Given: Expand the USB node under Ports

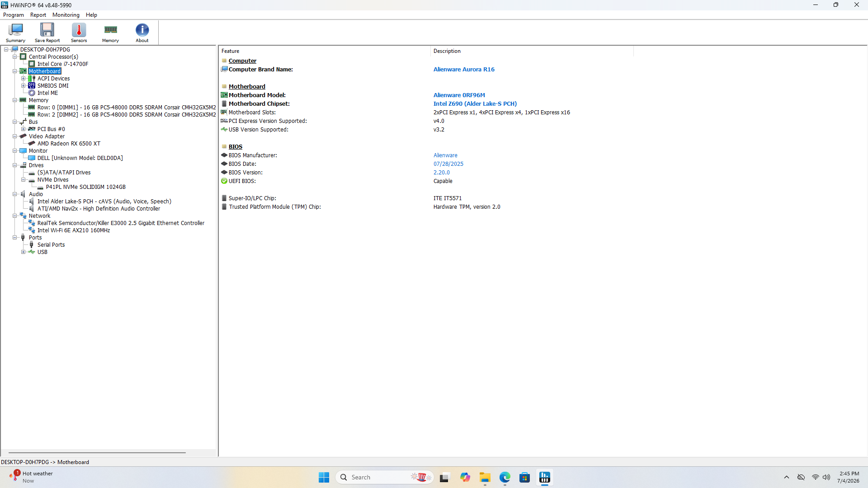Looking at the screenshot, I should point(24,252).
